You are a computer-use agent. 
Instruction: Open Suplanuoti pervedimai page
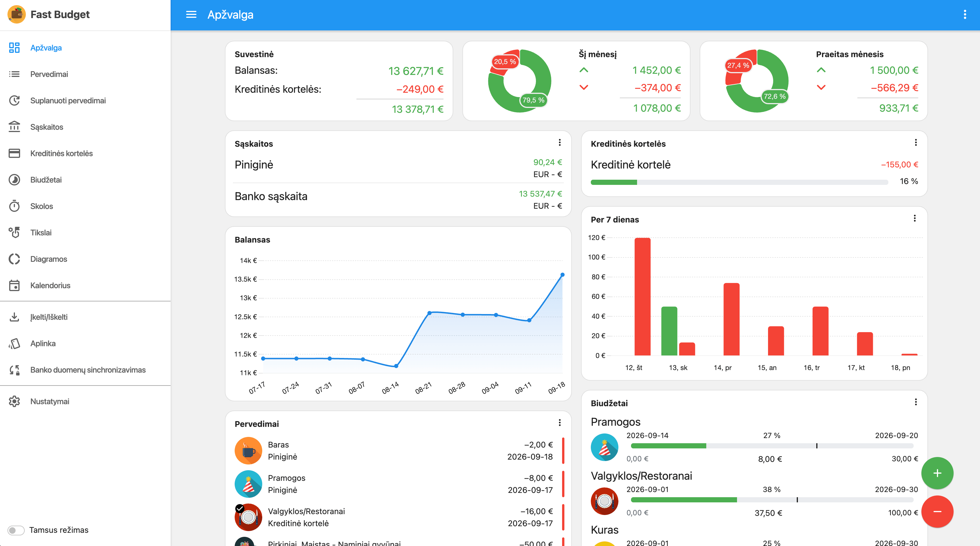point(85,100)
